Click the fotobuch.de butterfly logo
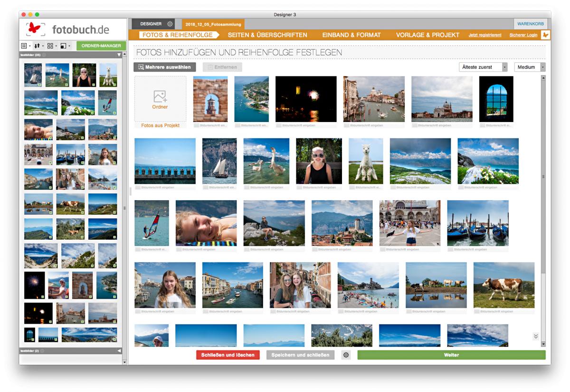Image resolution: width=570 pixels, height=392 pixels. tap(36, 29)
